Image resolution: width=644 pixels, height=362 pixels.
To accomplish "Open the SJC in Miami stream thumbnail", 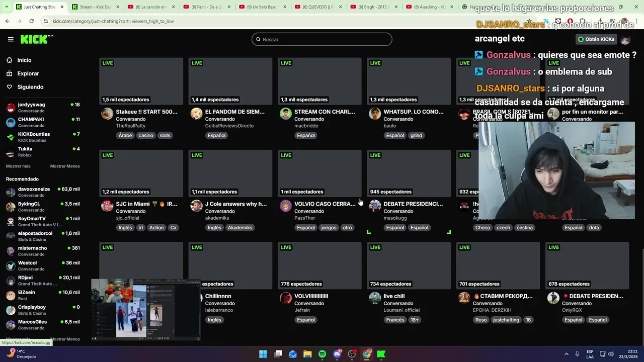I will 141,173.
